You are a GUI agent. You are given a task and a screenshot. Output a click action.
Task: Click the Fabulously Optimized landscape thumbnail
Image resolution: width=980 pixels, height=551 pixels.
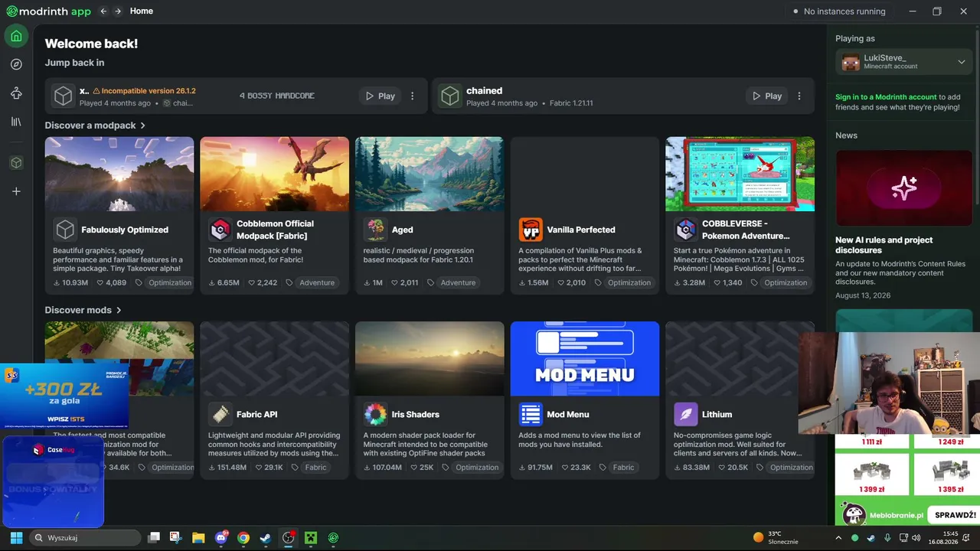(119, 174)
